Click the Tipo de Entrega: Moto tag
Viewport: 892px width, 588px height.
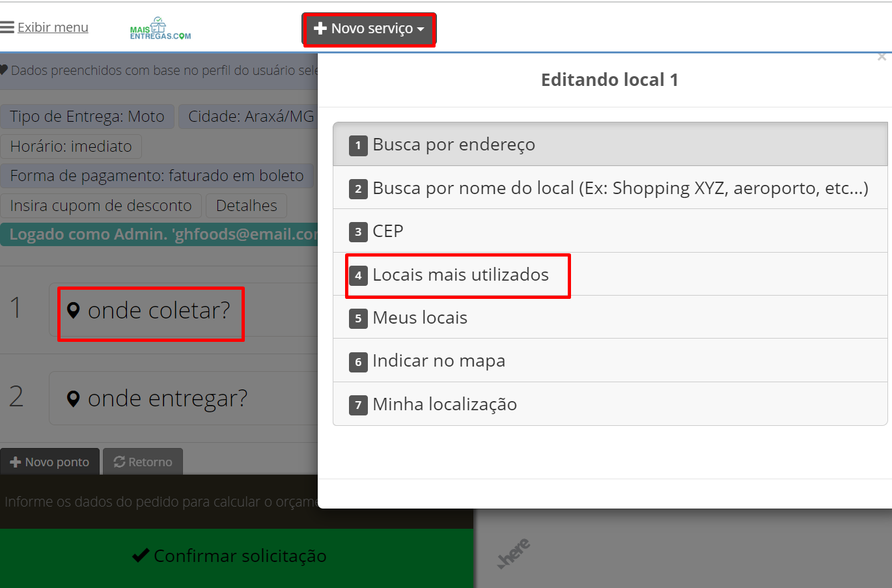pyautogui.click(x=87, y=117)
